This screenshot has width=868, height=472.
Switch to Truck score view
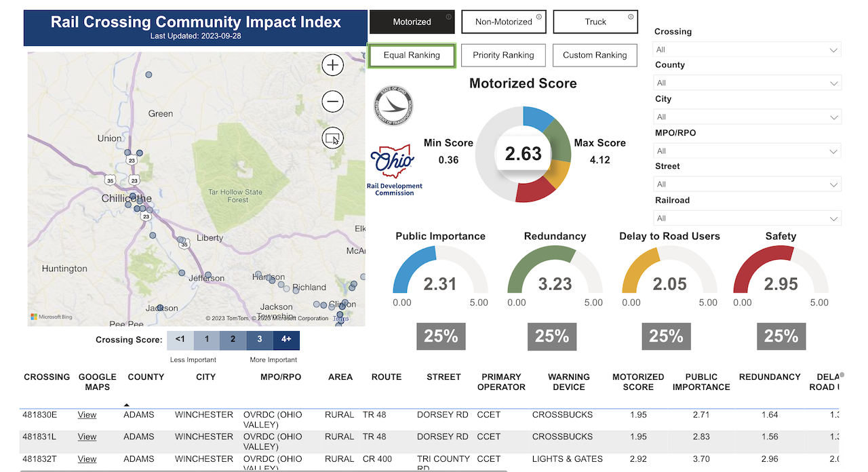coord(595,22)
